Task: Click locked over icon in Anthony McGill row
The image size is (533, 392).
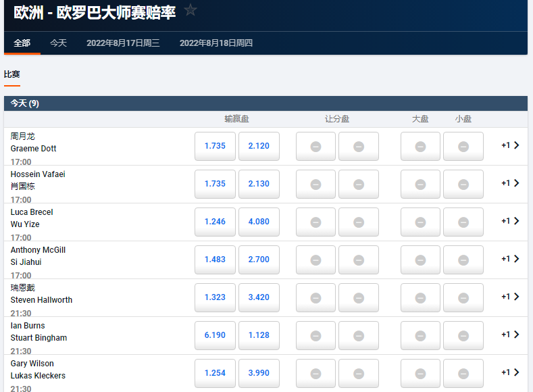Action: click(420, 260)
